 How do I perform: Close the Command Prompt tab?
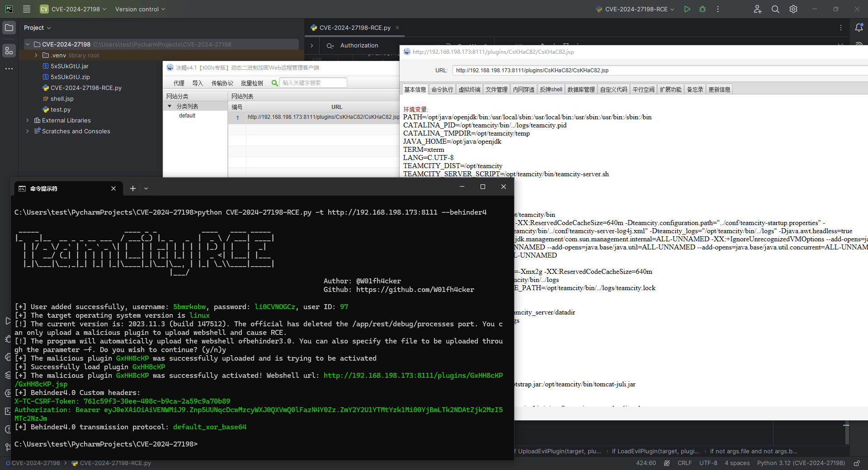[113, 188]
